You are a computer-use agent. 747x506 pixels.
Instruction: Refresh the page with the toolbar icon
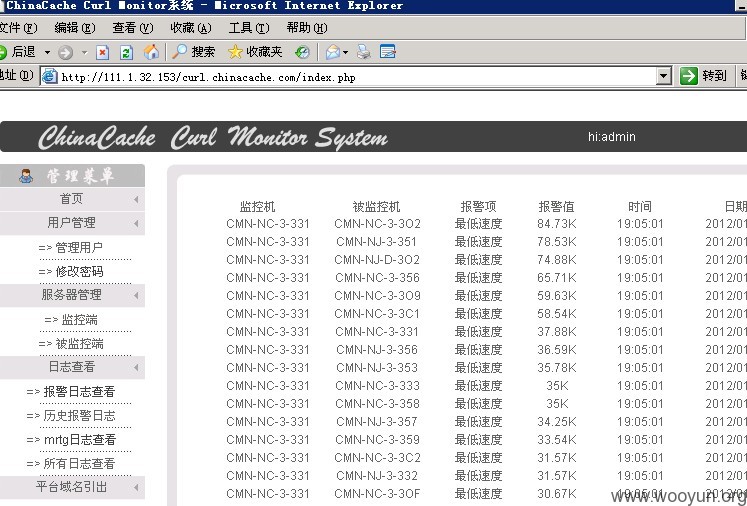point(126,52)
